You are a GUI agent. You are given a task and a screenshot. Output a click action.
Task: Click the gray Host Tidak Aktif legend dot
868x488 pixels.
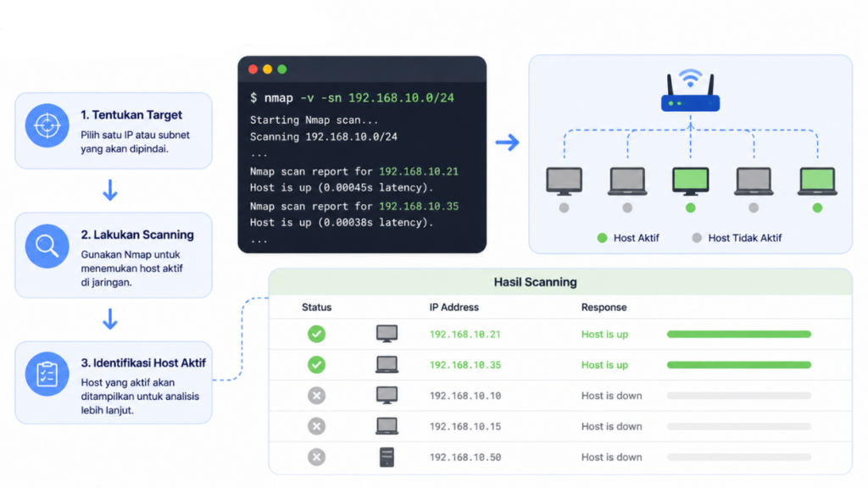697,238
